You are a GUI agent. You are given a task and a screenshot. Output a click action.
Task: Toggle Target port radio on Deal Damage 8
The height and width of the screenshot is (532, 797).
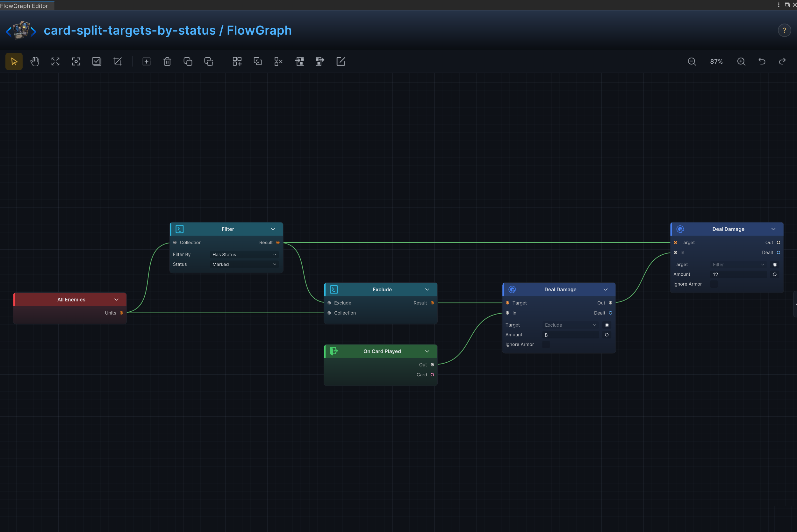click(607, 325)
